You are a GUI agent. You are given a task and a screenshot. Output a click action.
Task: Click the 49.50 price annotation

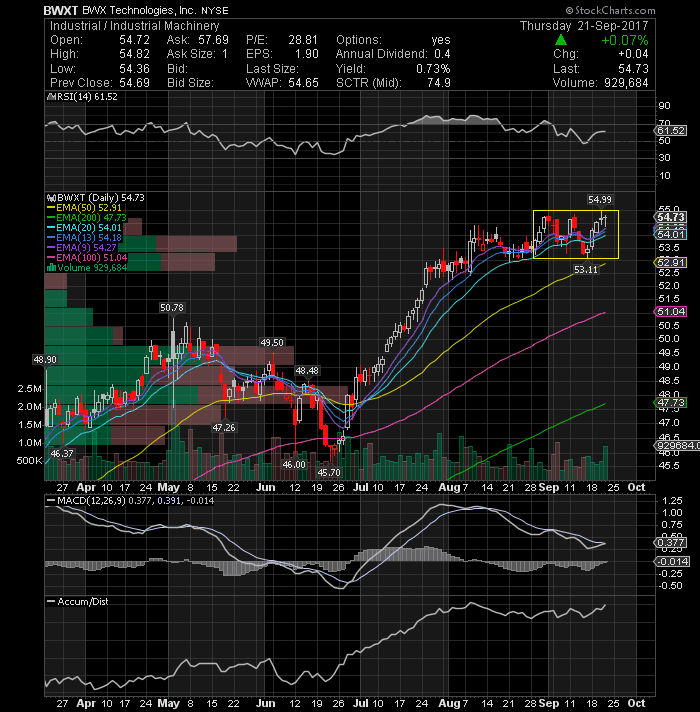[x=271, y=342]
